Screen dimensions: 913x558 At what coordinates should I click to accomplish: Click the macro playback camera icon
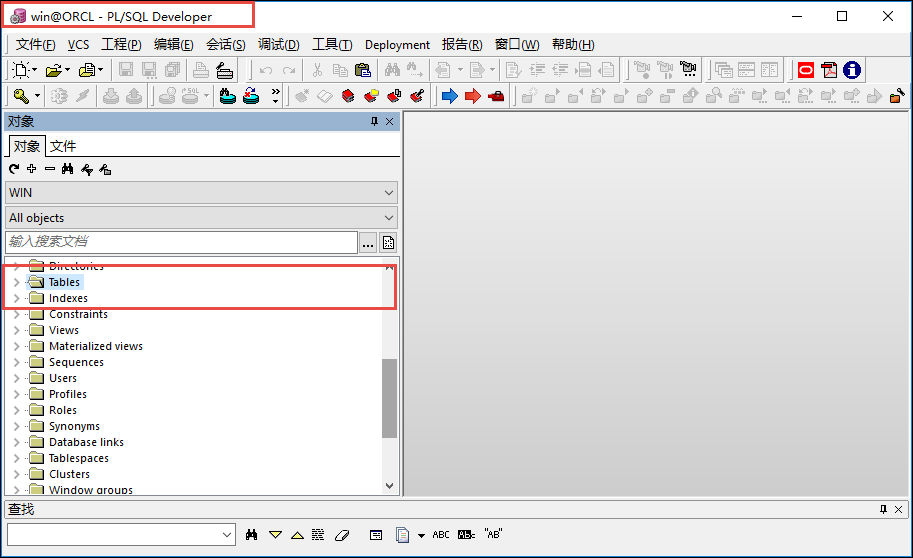pos(688,70)
